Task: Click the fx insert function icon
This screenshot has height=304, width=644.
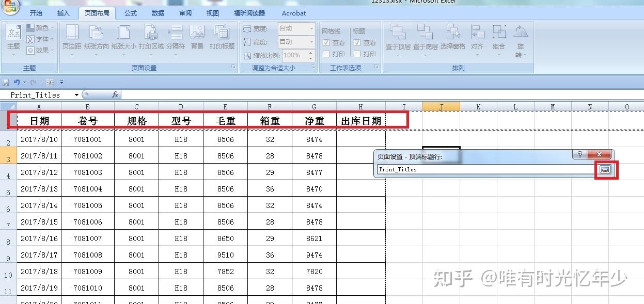Action: click(x=115, y=94)
